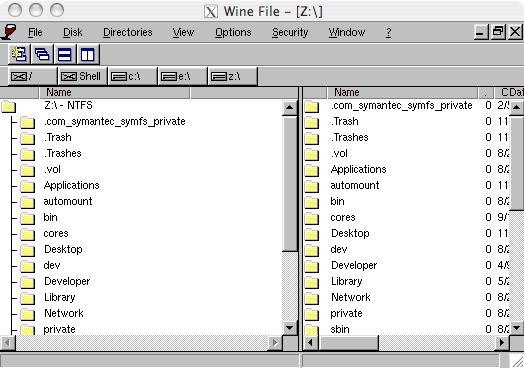The image size is (524, 368).
Task: Open the File menu
Action: [35, 32]
